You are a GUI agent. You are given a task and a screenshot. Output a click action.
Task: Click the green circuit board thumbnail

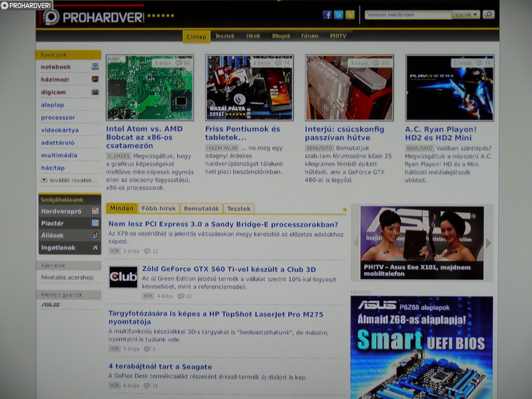[x=150, y=87]
